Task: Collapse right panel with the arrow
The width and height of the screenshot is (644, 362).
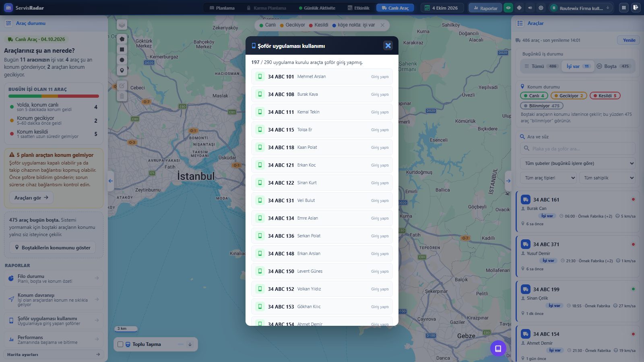Action: coord(508,181)
